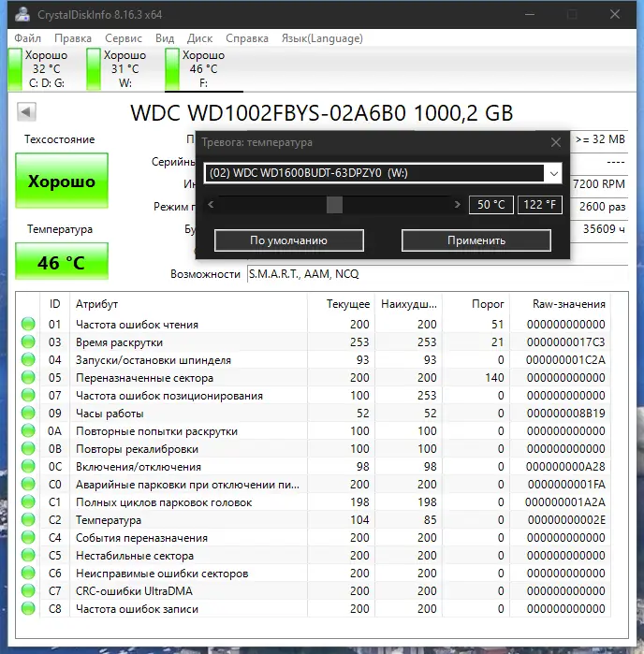The image size is (644, 654).
Task: Select row Частота ошибок позиционирования
Action: 314,396
